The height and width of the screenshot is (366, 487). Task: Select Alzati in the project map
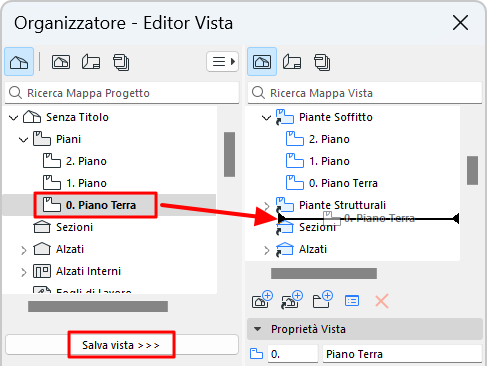(x=70, y=249)
